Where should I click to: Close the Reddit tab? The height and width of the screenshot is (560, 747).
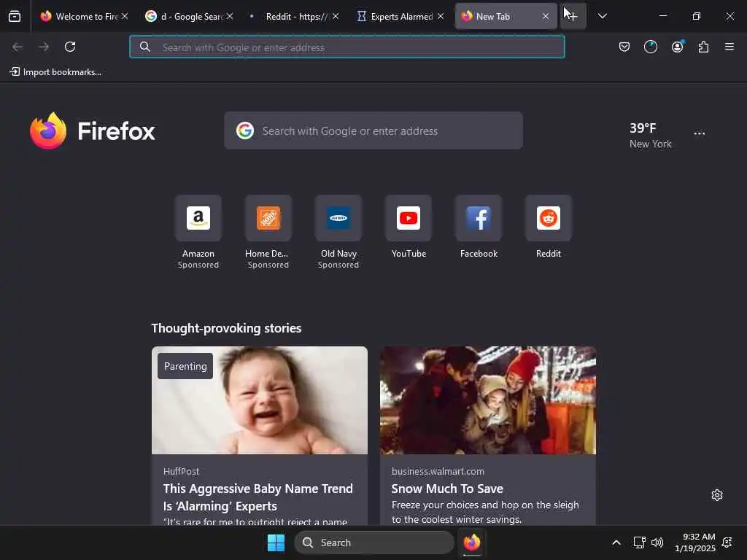click(x=336, y=16)
